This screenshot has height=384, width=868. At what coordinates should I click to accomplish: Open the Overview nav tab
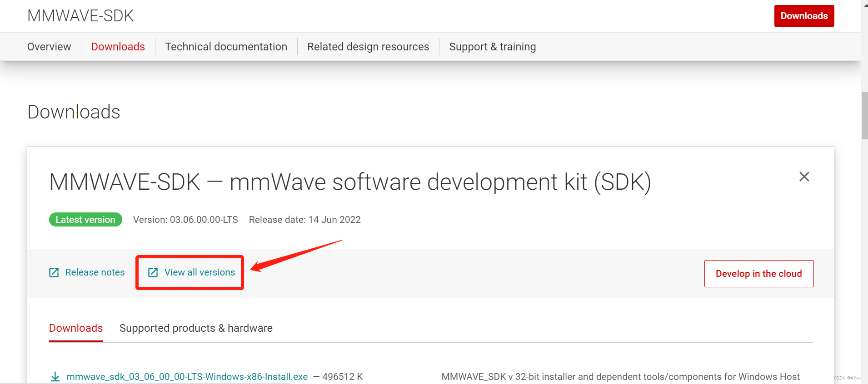(x=49, y=47)
